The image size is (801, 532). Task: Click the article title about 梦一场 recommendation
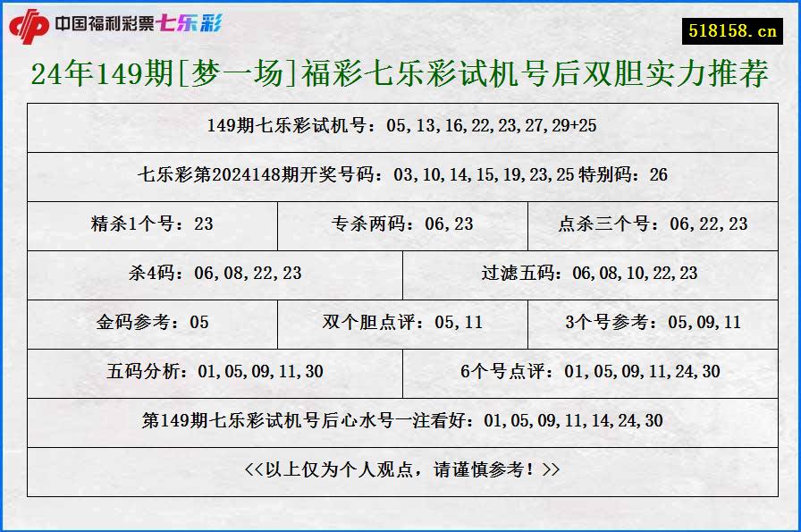[x=400, y=72]
